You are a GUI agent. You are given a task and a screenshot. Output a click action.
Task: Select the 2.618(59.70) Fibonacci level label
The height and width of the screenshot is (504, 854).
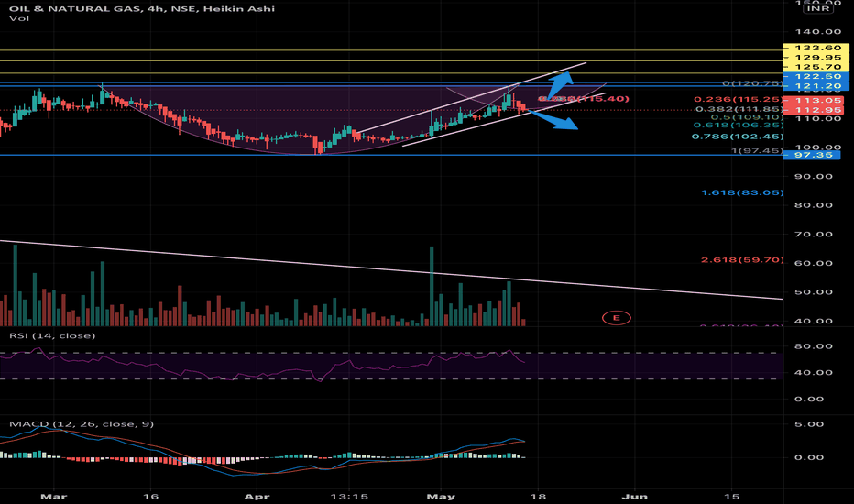coord(742,260)
